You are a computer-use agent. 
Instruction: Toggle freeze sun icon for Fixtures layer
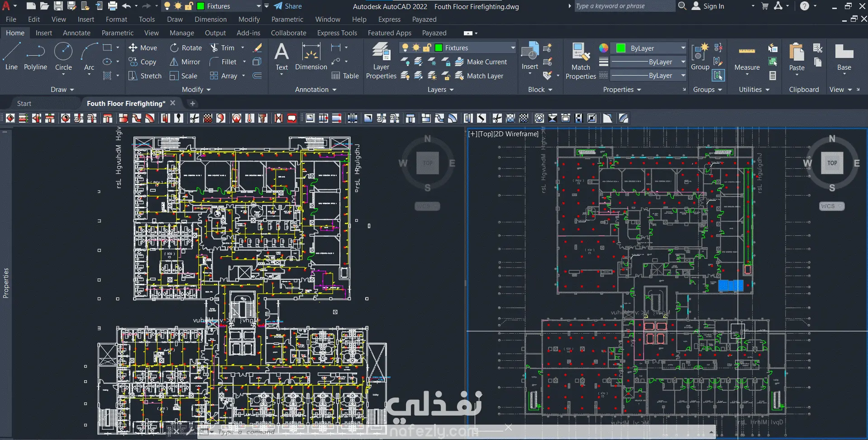tap(416, 48)
